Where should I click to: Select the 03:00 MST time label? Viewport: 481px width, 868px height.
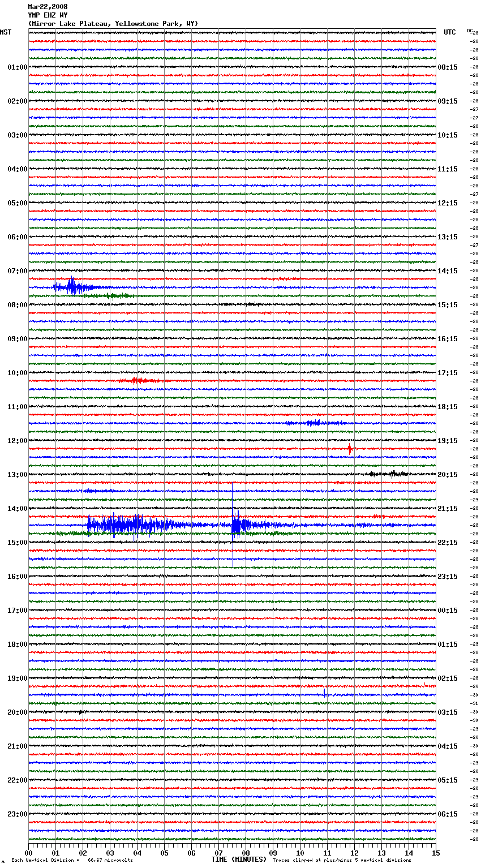[x=17, y=135]
